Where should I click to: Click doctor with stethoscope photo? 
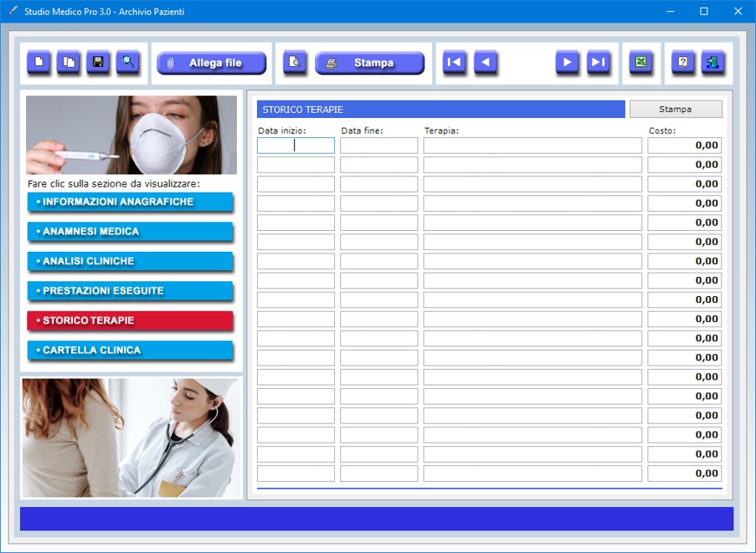131,438
